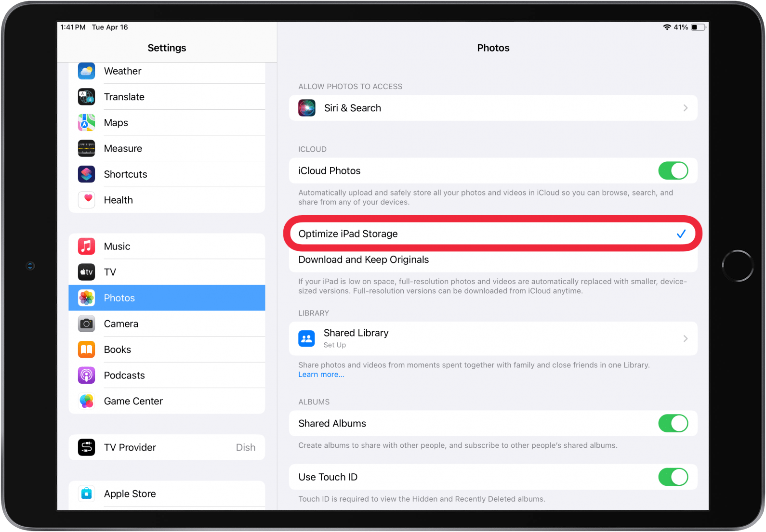Tap the Siri icon in Photos settings
This screenshot has height=532, width=766.
[307, 108]
